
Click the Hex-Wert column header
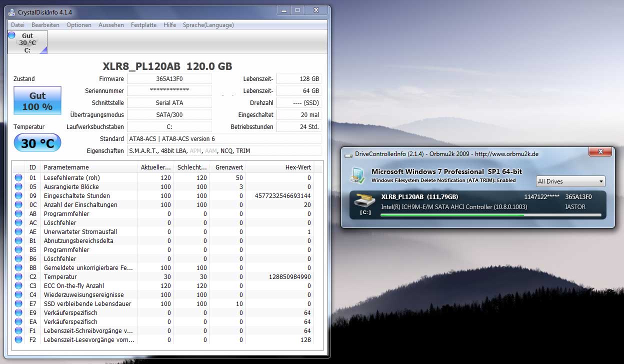(280, 167)
